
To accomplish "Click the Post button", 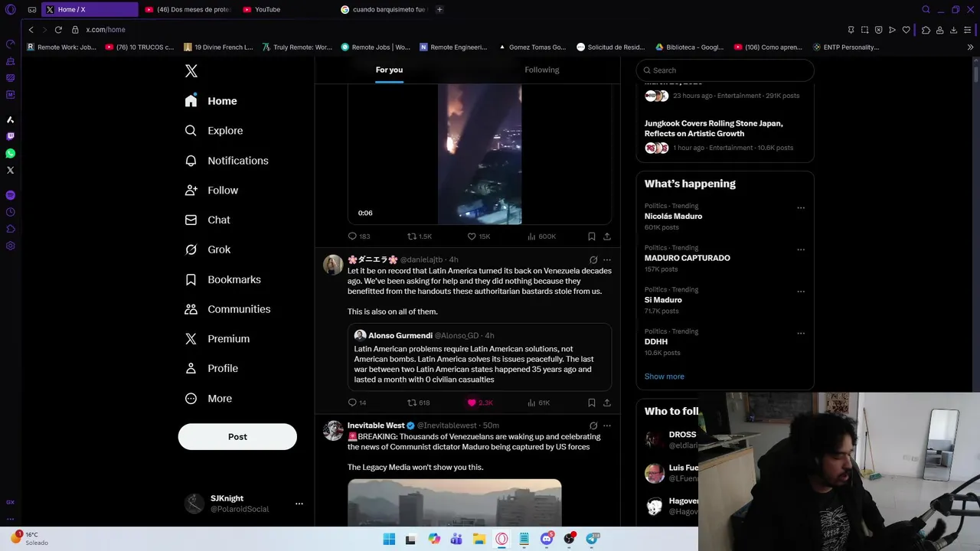I will click(x=237, y=437).
